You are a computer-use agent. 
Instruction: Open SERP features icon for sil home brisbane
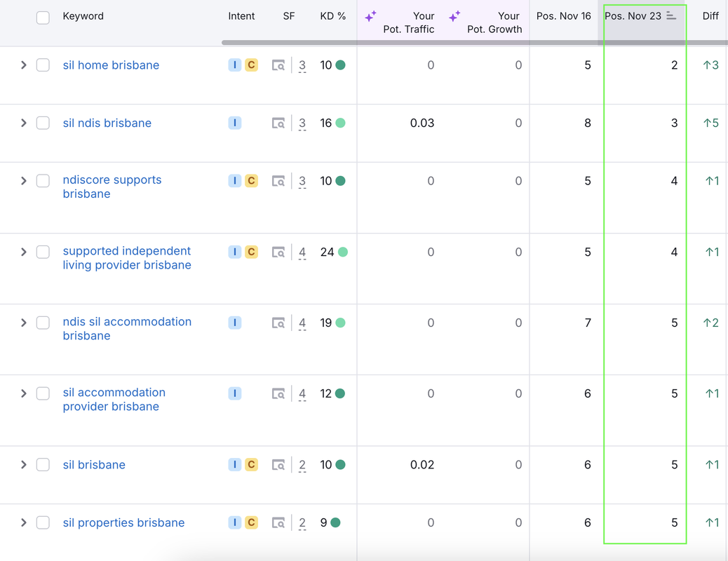coord(278,65)
